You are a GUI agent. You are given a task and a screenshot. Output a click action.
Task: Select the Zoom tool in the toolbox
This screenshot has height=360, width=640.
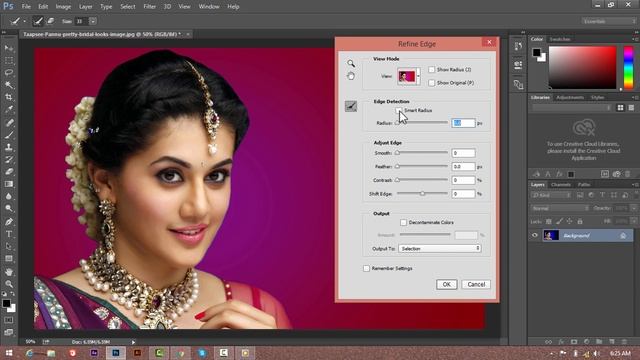pyautogui.click(x=9, y=284)
